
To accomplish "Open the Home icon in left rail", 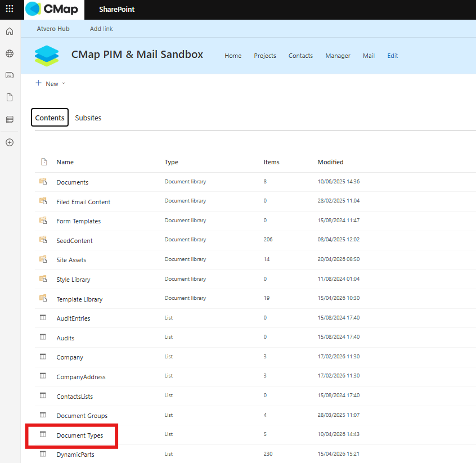I will 10,32.
